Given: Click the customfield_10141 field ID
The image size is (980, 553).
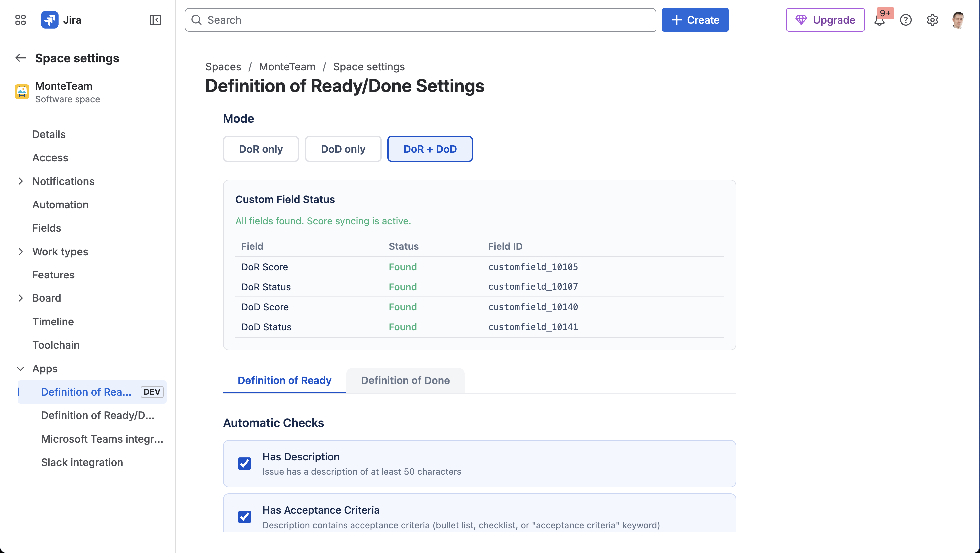Looking at the screenshot, I should pyautogui.click(x=533, y=327).
